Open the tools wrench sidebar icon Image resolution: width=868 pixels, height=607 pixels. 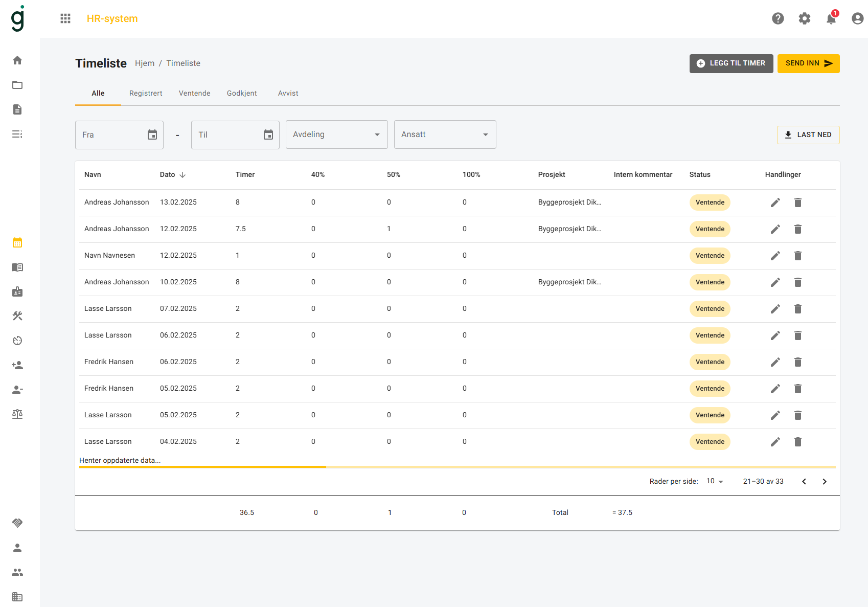17,316
